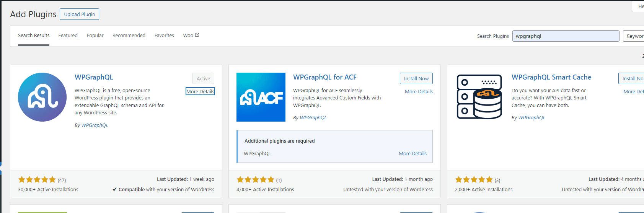Click the Upload Plugin button

coord(80,14)
